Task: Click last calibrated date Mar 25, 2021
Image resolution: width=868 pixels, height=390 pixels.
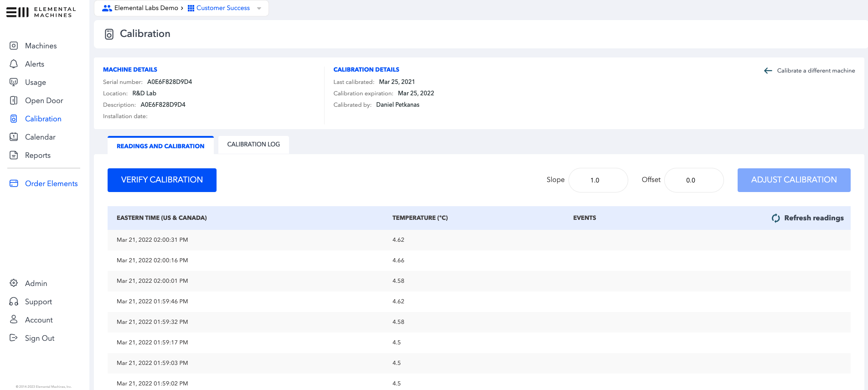Action: pyautogui.click(x=397, y=82)
